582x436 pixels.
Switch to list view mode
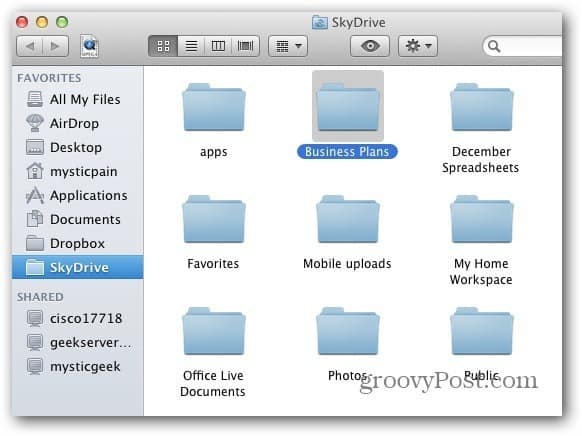[x=191, y=46]
